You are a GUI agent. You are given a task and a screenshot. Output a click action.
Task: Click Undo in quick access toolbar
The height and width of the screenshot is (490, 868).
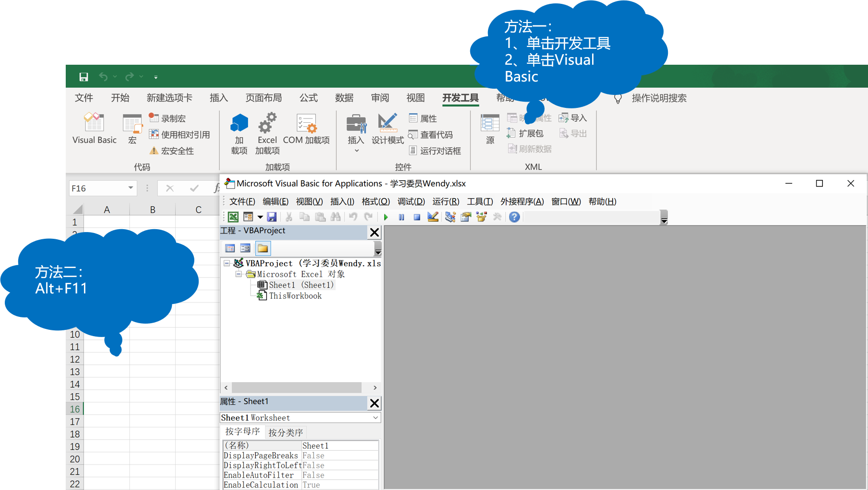coord(103,77)
